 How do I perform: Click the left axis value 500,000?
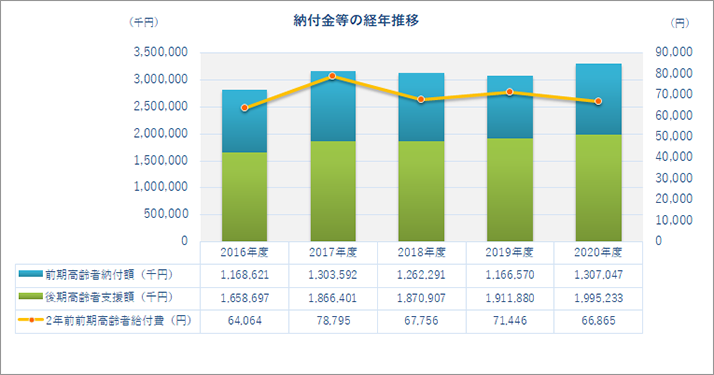166,214
